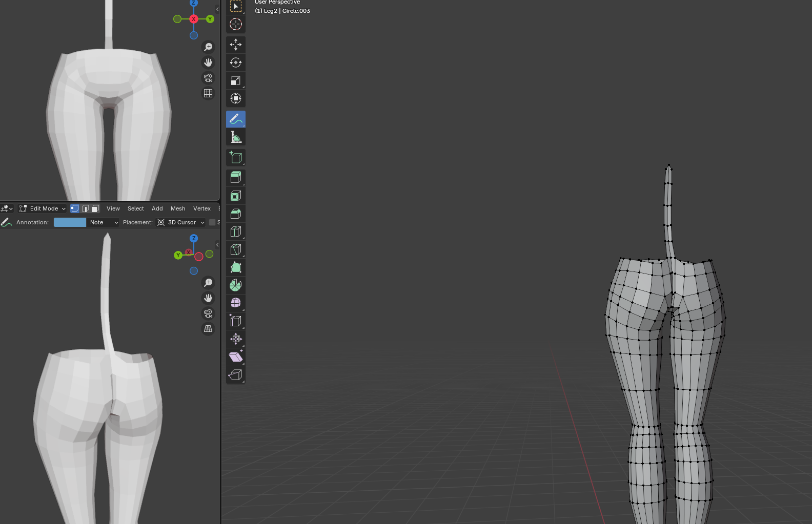The width and height of the screenshot is (812, 524).
Task: Choose the Transform tool
Action: 236,98
